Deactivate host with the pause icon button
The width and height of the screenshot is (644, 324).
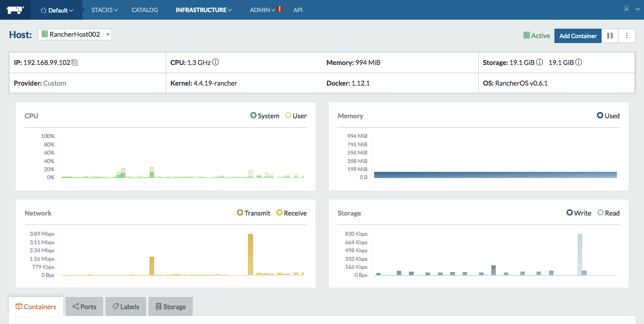pos(610,36)
